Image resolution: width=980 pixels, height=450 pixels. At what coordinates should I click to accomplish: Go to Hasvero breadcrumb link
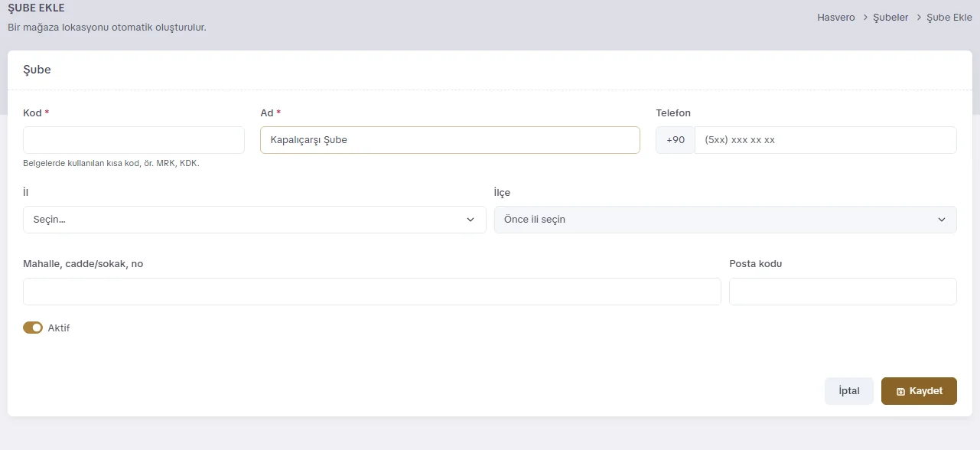click(836, 17)
